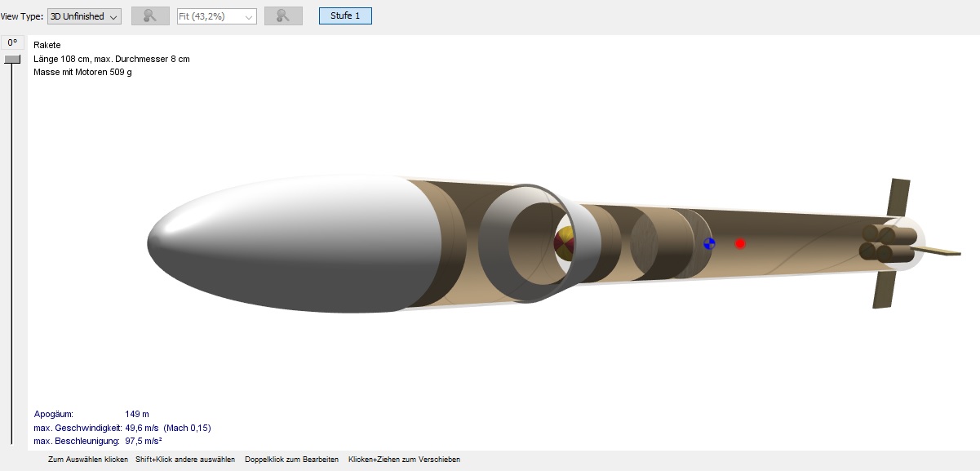Select the upper fin at the tail
Image resolution: width=980 pixels, height=471 pixels.
click(898, 198)
